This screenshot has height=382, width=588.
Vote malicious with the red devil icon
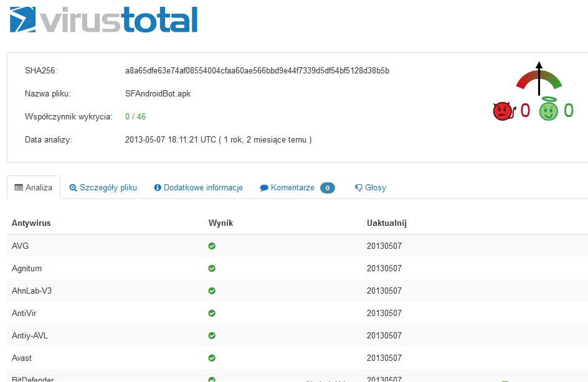(x=505, y=111)
